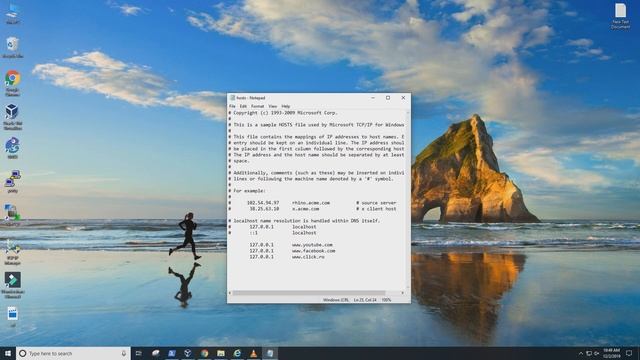Viewport: 640px width, 360px height.
Task: Click the Cortana circle in search box
Action: (x=23, y=353)
